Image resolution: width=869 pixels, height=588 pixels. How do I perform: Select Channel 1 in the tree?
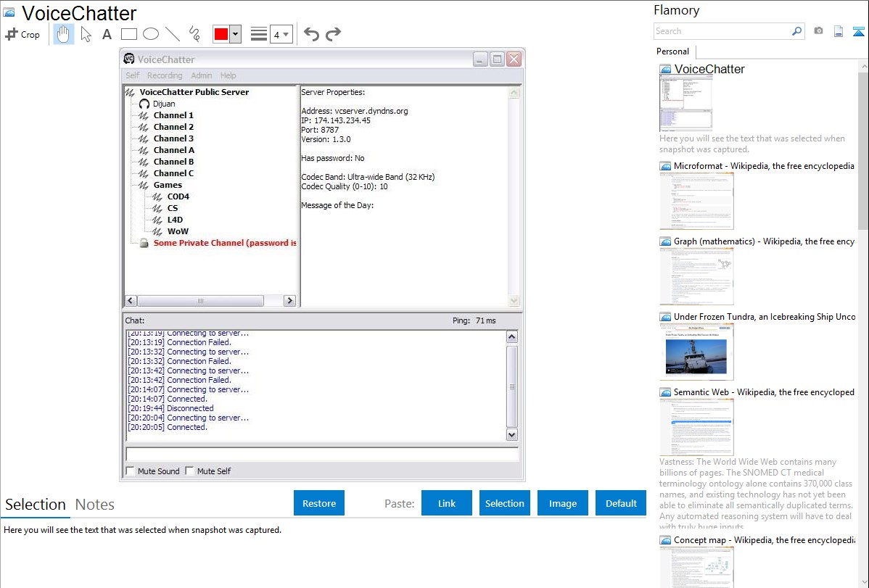pos(173,115)
